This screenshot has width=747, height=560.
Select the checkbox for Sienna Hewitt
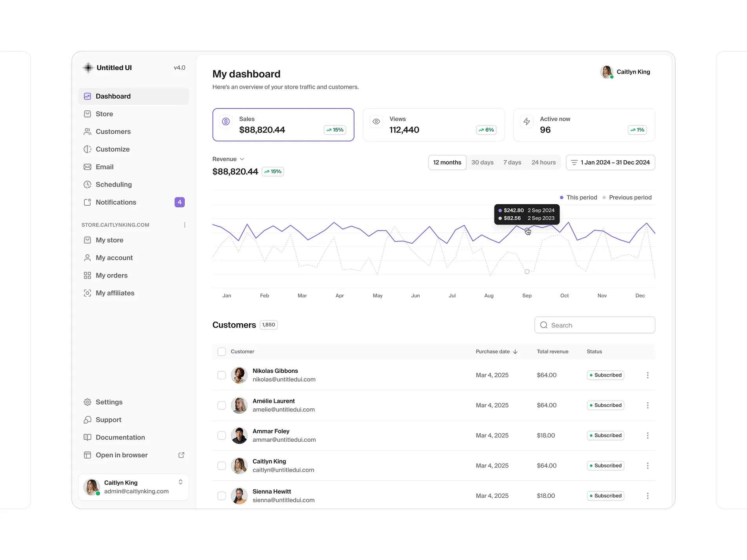tap(222, 496)
